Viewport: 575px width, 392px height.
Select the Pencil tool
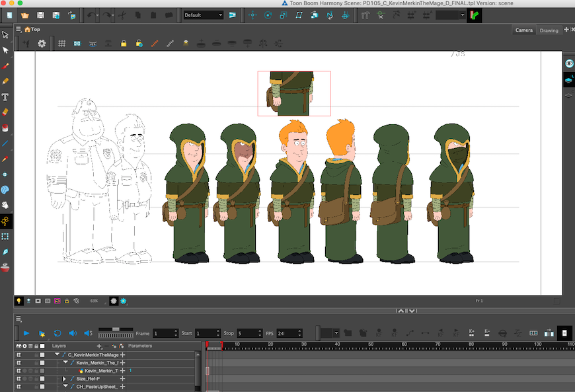pos(5,81)
